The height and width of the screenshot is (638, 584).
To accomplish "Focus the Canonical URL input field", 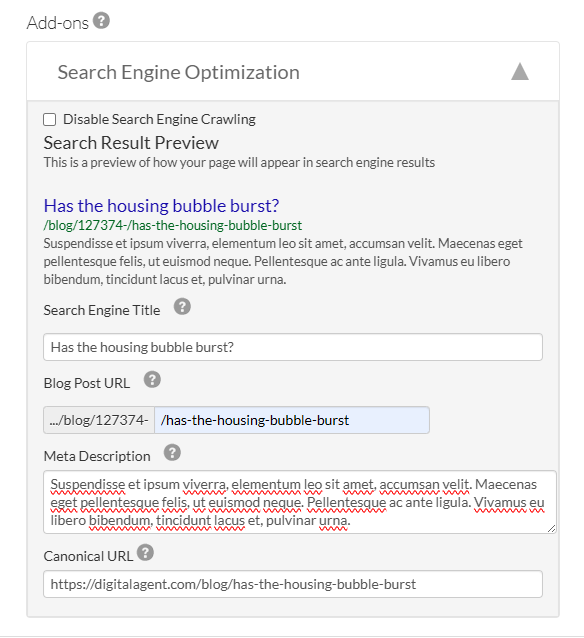I will point(293,584).
